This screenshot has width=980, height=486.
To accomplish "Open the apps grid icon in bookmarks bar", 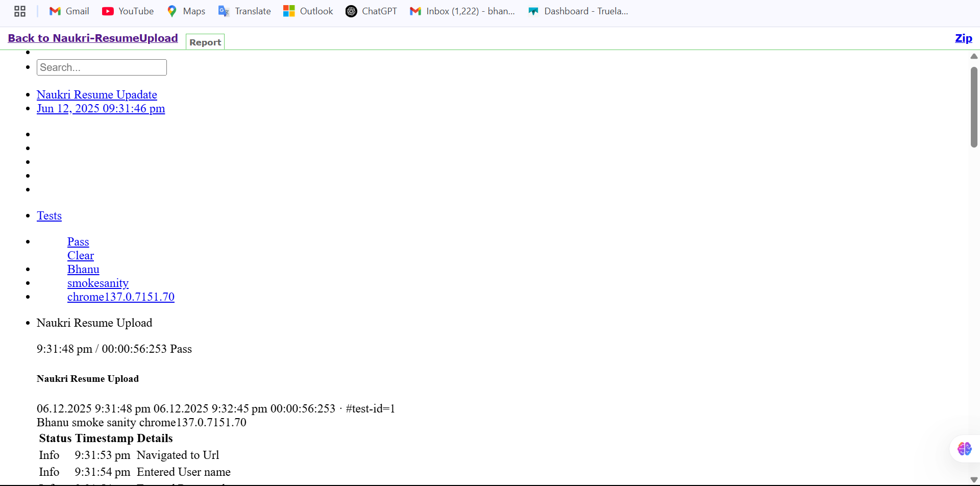I will 20,11.
